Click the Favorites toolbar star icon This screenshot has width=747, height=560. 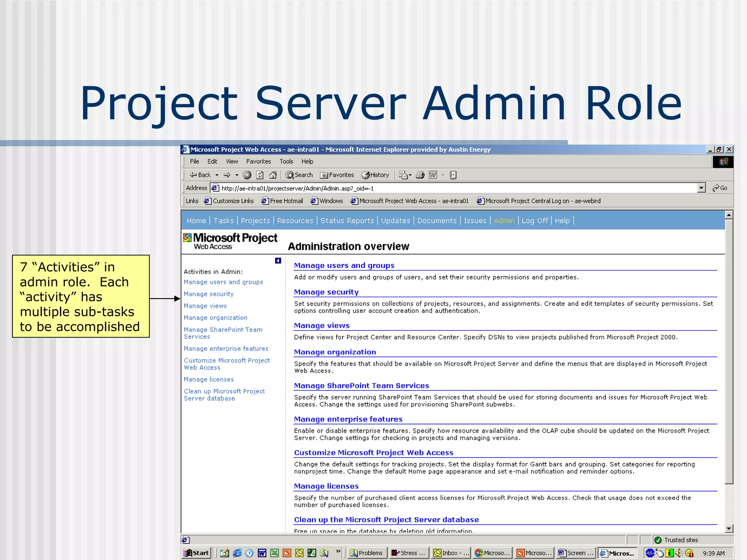[337, 175]
